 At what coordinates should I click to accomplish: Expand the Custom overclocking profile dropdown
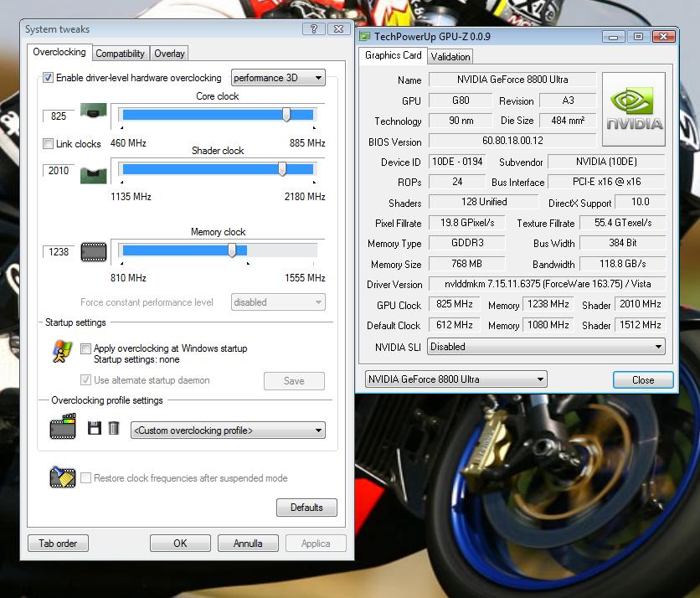pos(228,430)
